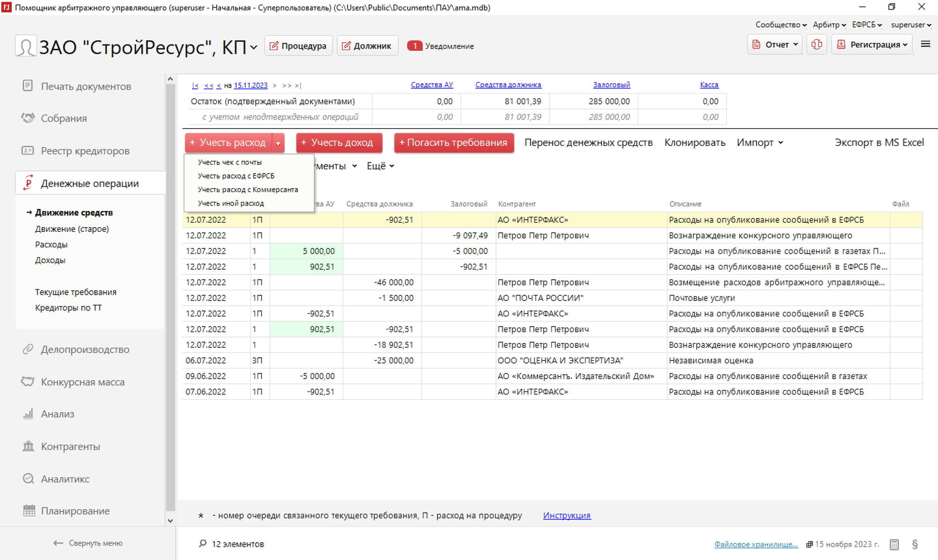This screenshot has height=560, width=938.
Task: Click the Учесть расход button
Action: 228,143
